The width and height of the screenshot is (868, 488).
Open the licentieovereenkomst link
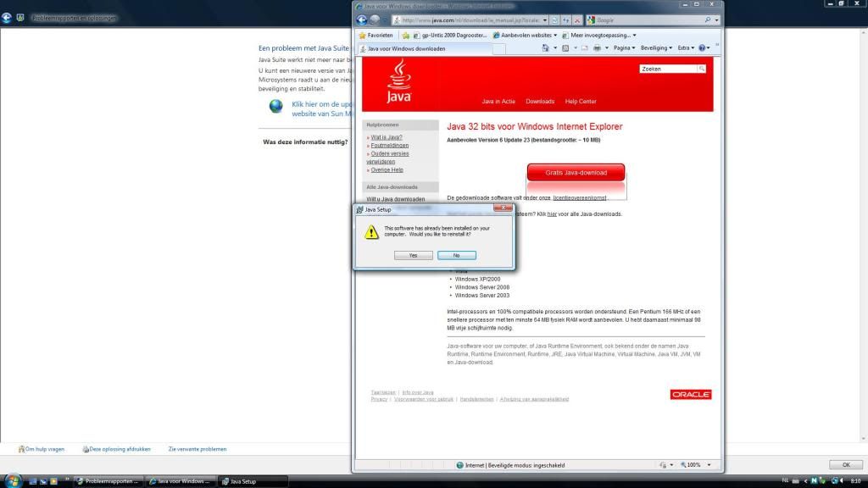pos(579,197)
